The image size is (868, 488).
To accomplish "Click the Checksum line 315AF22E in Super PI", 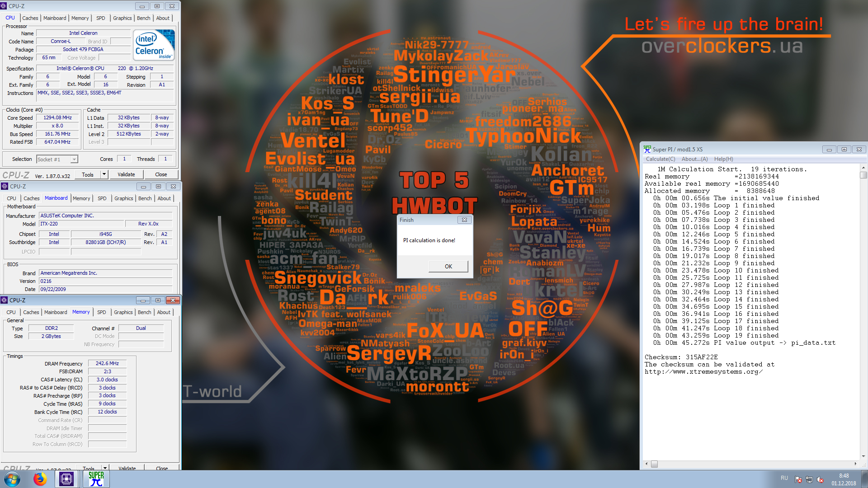I will pos(681,357).
